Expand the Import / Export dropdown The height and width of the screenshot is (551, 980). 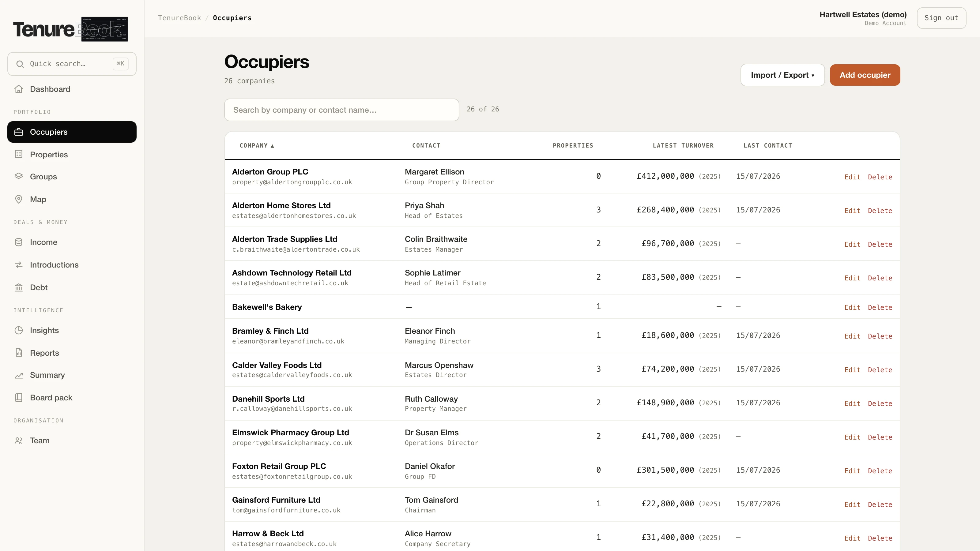782,75
